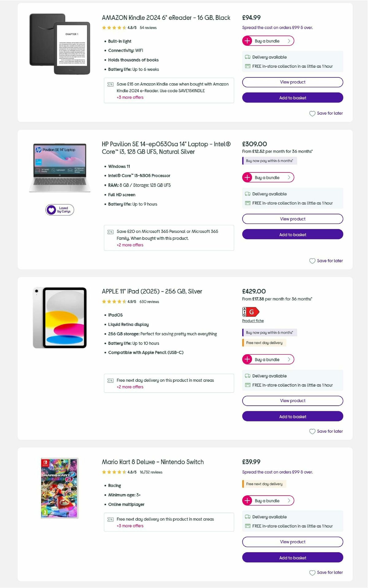This screenshot has height=588, width=368.
Task: Add the Apple iPad to basket
Action: [292, 417]
